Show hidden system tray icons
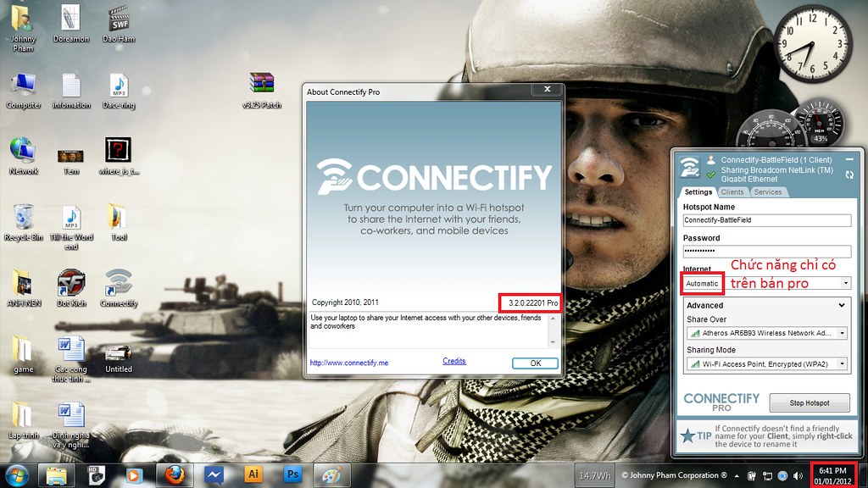The height and width of the screenshot is (488, 868). [x=737, y=476]
